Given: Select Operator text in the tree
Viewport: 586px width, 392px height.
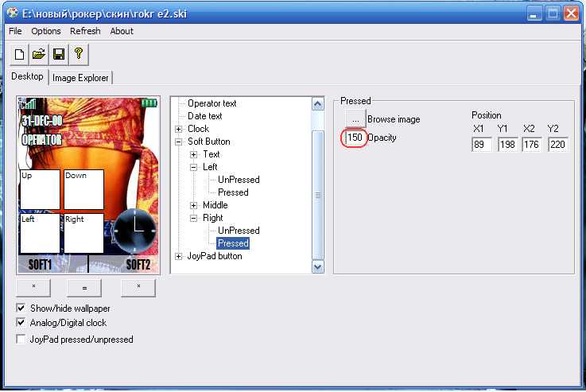Looking at the screenshot, I should [x=212, y=103].
